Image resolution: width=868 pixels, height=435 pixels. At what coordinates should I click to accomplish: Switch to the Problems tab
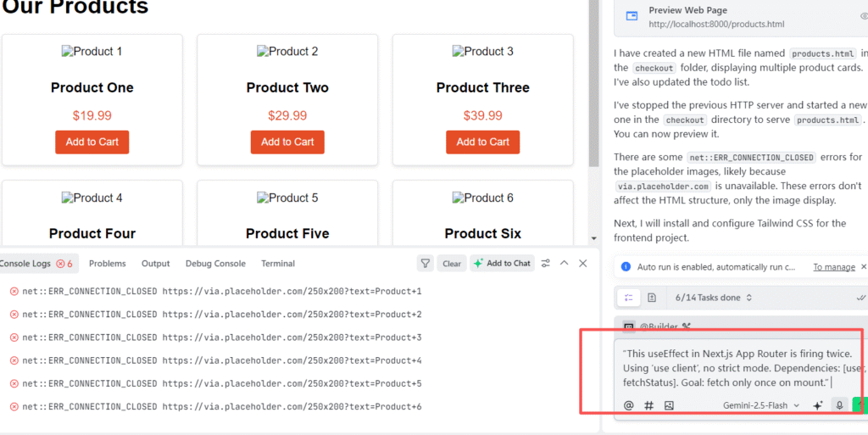click(x=108, y=264)
